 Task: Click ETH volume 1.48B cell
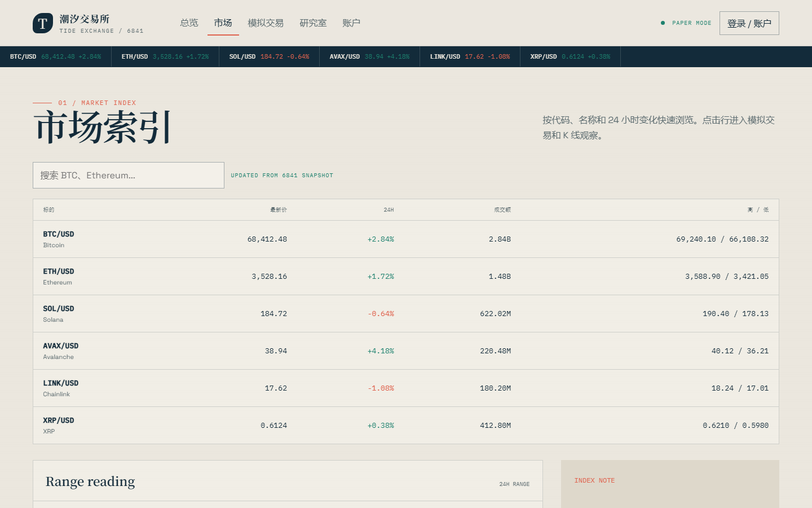[500, 277]
